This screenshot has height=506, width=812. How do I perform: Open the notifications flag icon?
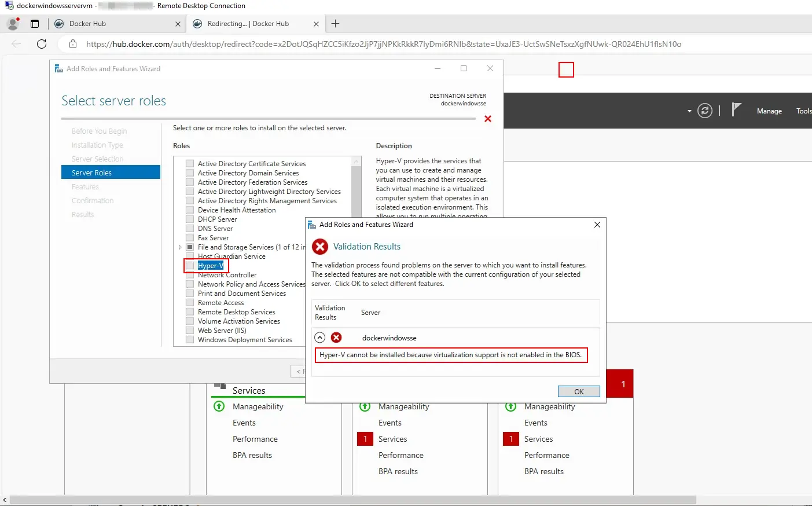tap(736, 110)
